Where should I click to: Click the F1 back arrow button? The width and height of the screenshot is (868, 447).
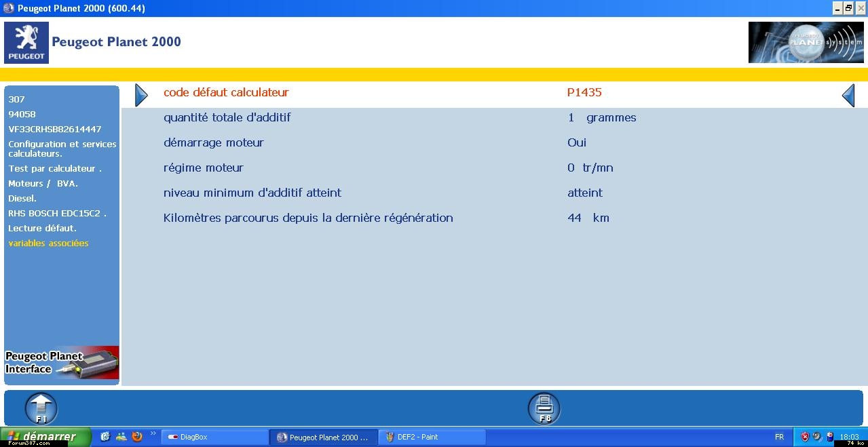tap(41, 408)
